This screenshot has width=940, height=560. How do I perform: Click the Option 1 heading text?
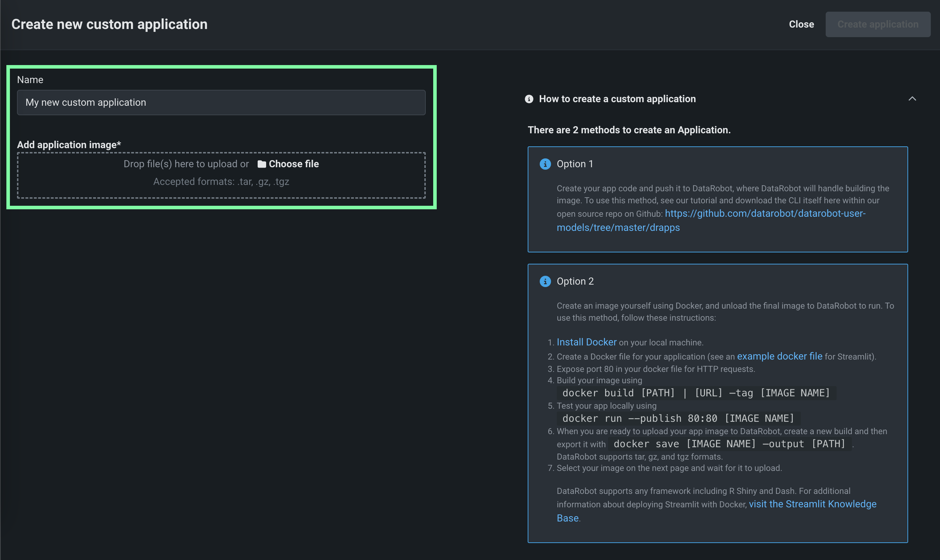574,164
